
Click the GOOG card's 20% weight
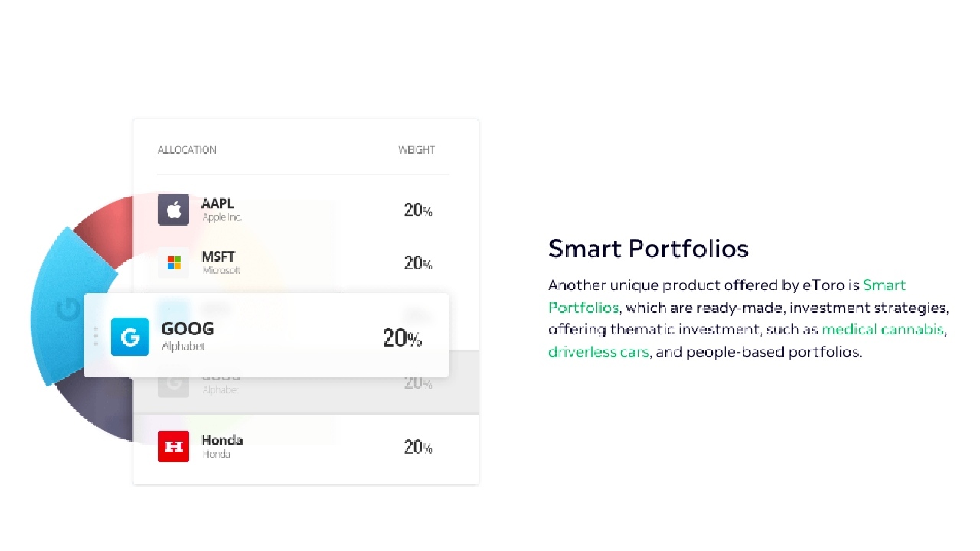pos(402,338)
